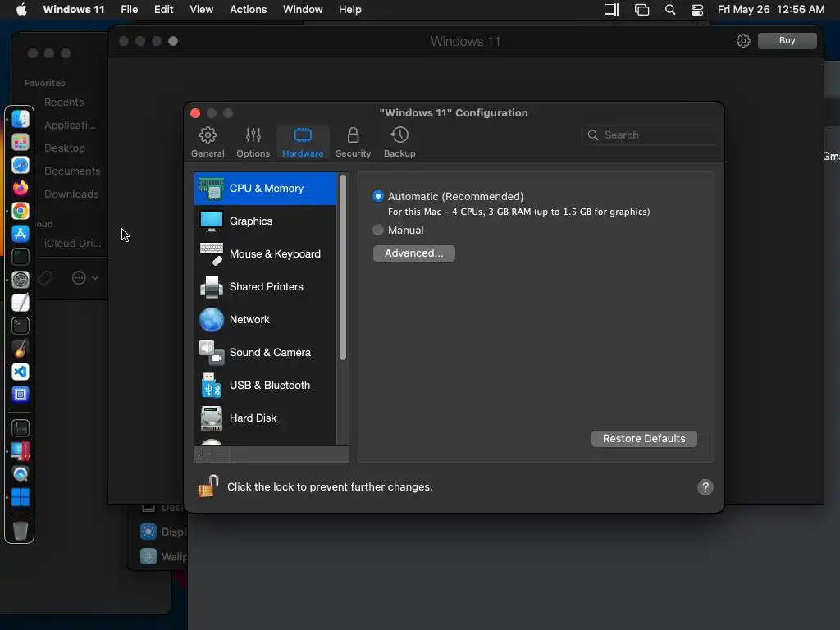This screenshot has width=840, height=630.
Task: Select Applications in Finder sidebar
Action: (70, 126)
